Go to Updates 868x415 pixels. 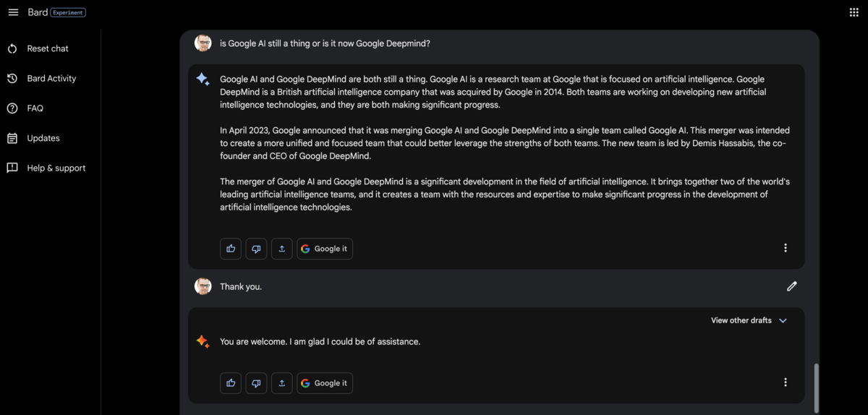(x=43, y=138)
